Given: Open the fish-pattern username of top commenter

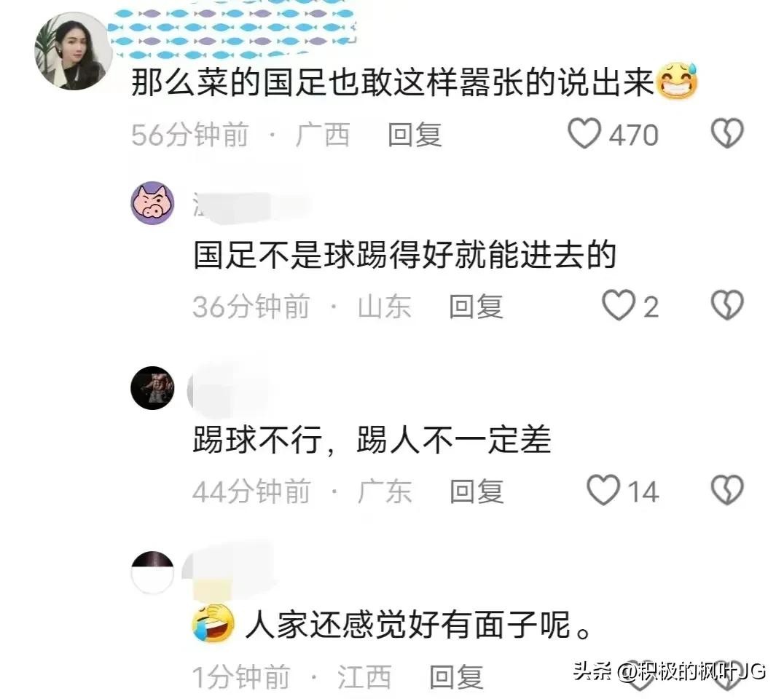Looking at the screenshot, I should click(232, 33).
